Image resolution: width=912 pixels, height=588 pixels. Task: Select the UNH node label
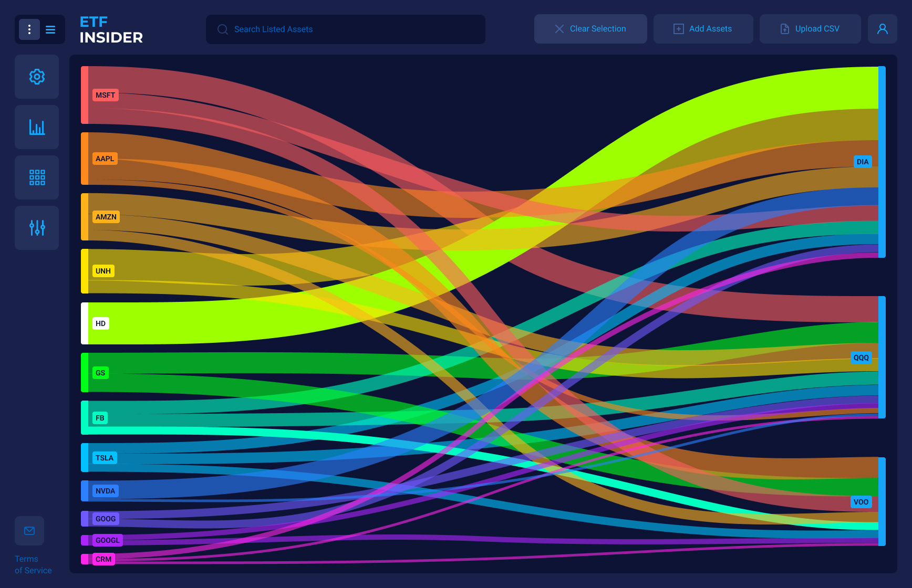pos(103,271)
